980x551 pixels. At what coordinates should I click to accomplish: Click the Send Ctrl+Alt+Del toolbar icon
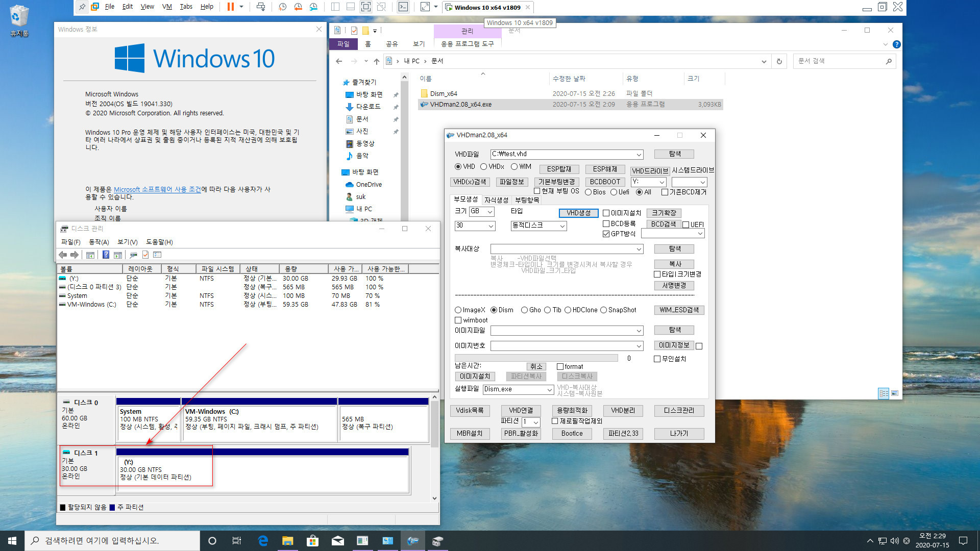point(261,7)
